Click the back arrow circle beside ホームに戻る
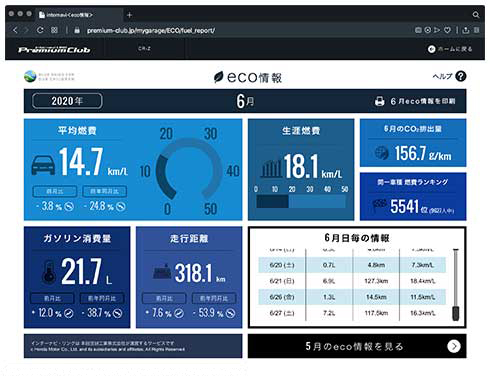This screenshot has width=490, height=381. pyautogui.click(x=431, y=49)
